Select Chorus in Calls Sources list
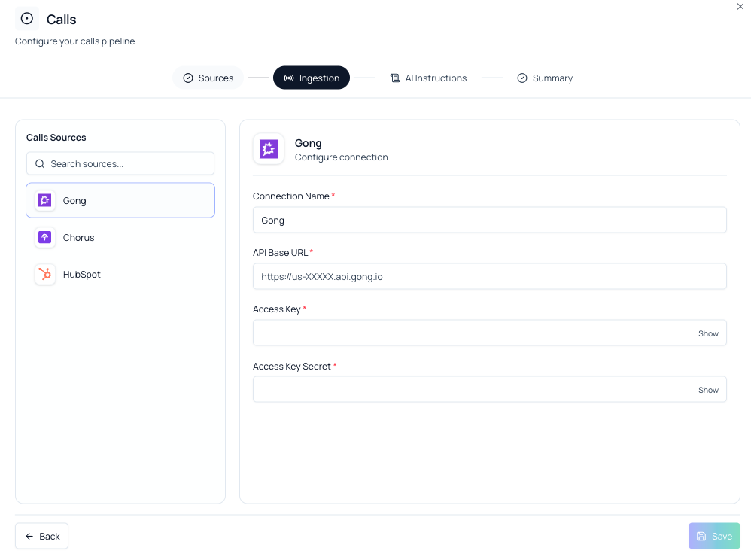The width and height of the screenshot is (751, 560). [x=120, y=237]
